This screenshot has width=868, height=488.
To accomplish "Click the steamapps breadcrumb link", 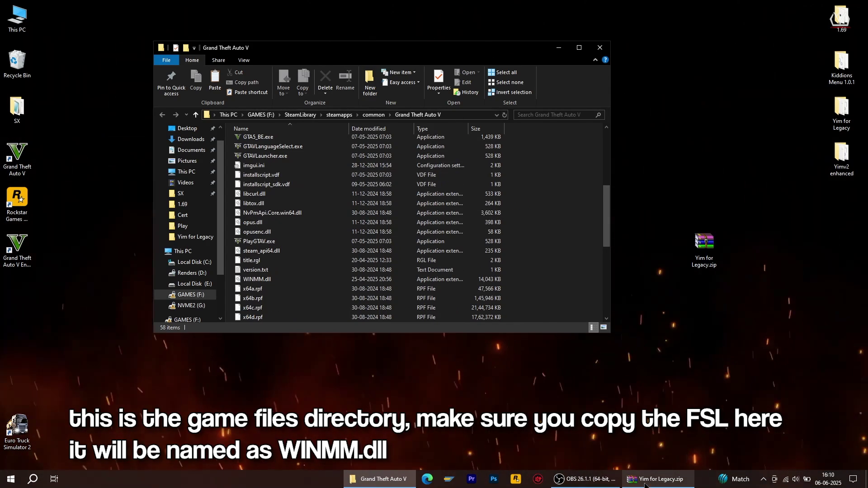I will [x=339, y=115].
